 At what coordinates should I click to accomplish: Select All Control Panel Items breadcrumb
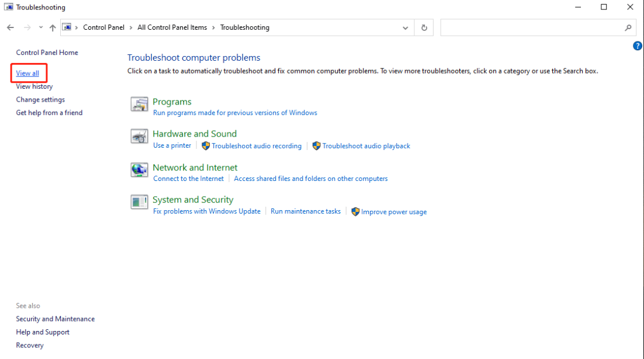[x=172, y=27]
